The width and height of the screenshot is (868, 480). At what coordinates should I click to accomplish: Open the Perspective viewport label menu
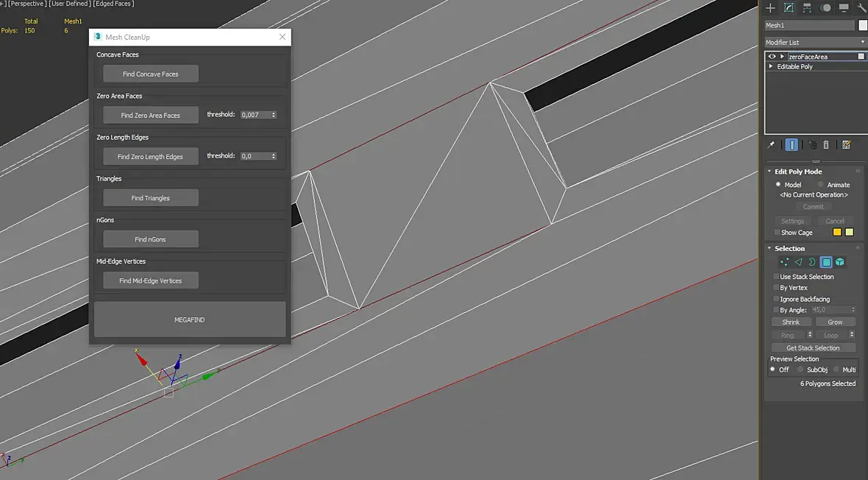tap(26, 4)
